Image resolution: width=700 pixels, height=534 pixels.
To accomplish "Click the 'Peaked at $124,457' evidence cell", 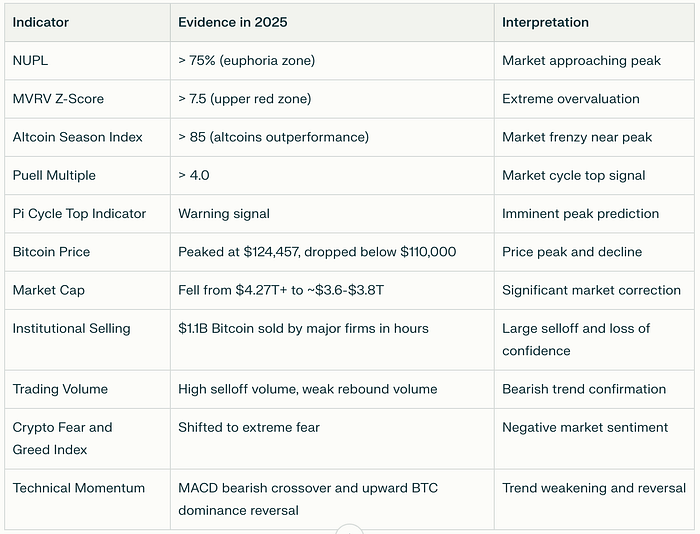I will [x=316, y=251].
